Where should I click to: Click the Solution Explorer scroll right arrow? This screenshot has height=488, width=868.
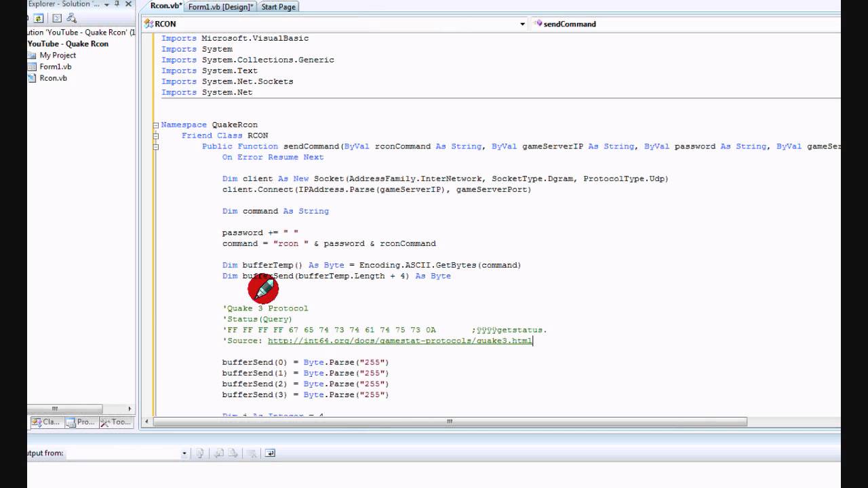[x=130, y=409]
